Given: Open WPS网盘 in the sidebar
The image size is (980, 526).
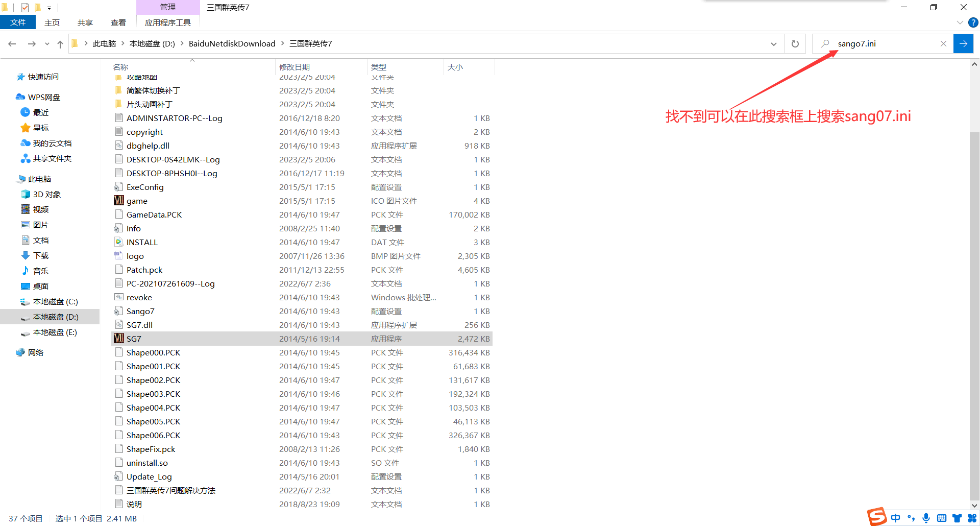Looking at the screenshot, I should [x=38, y=97].
